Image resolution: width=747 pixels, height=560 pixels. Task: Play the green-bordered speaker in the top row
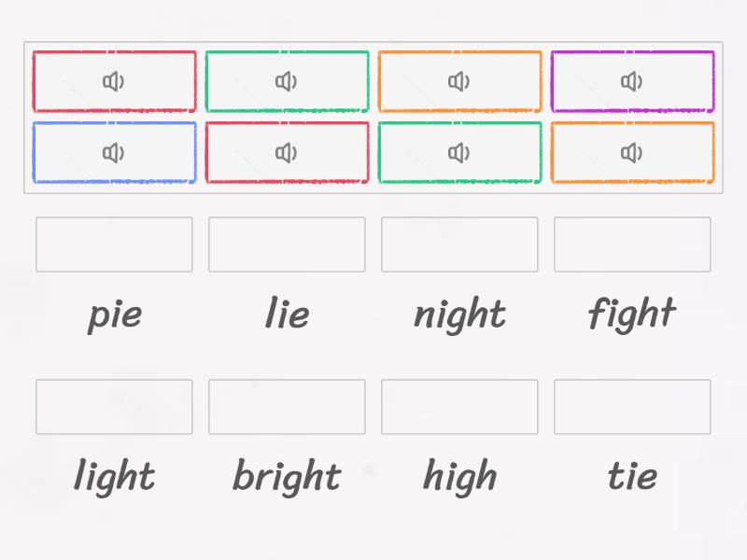click(x=287, y=81)
